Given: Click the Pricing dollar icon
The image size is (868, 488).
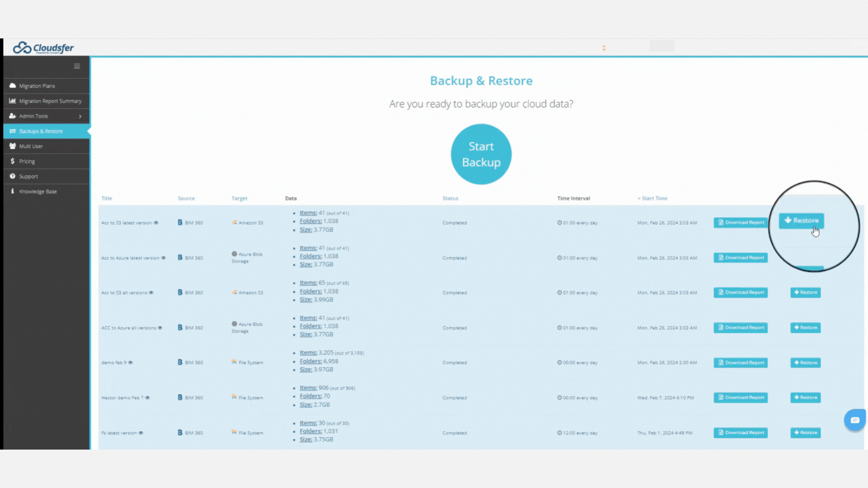Looking at the screenshot, I should [13, 161].
